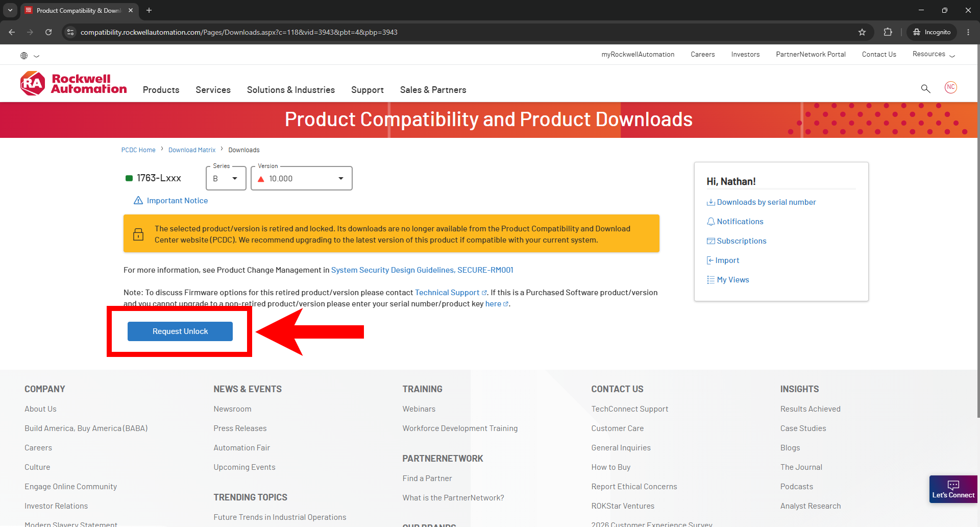Open Build America, Buy America (BABA) link

(x=86, y=428)
